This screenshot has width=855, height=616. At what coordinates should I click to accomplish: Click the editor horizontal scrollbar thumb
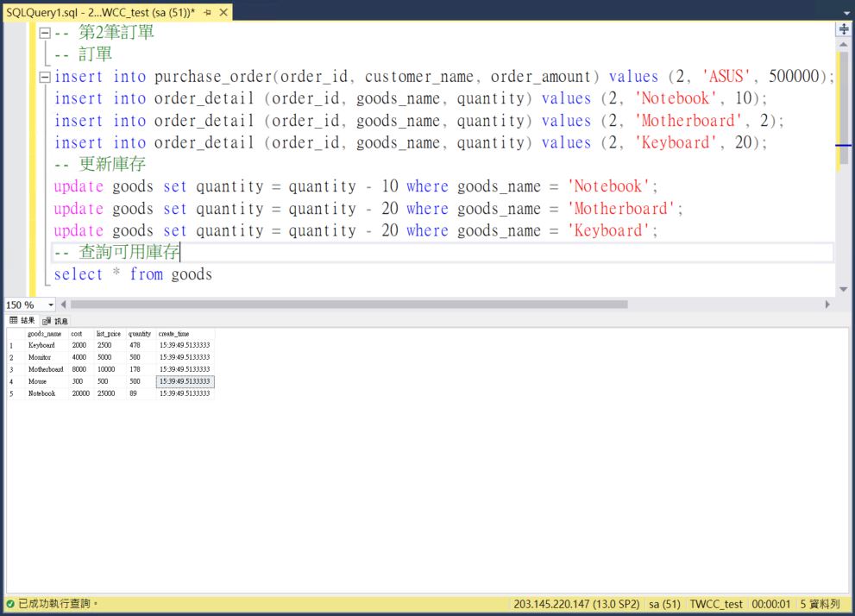[x=349, y=305]
